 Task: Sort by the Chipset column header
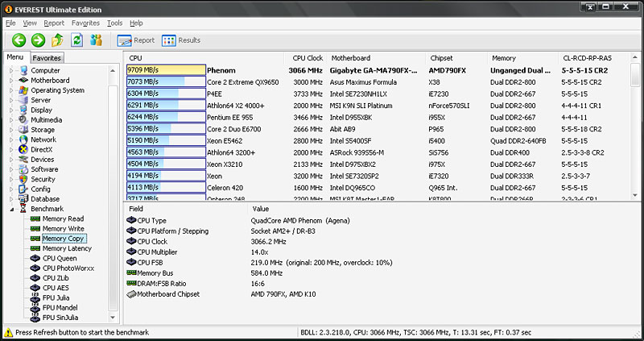click(x=456, y=58)
